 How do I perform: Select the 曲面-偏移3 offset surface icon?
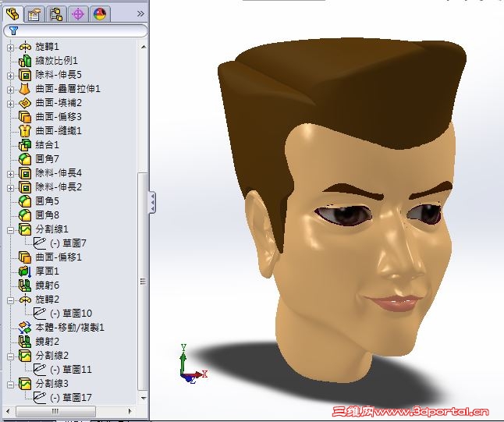click(x=25, y=117)
